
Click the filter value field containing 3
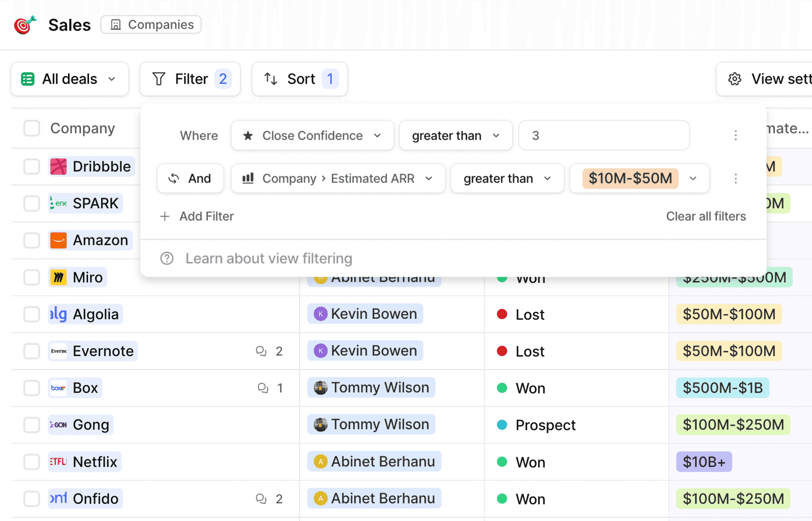tap(603, 135)
